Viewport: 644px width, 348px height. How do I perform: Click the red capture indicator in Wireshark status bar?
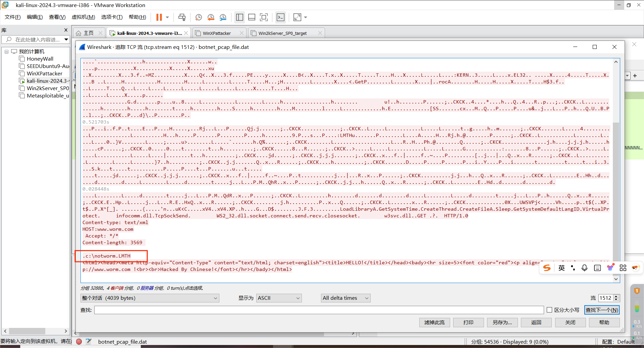click(79, 342)
